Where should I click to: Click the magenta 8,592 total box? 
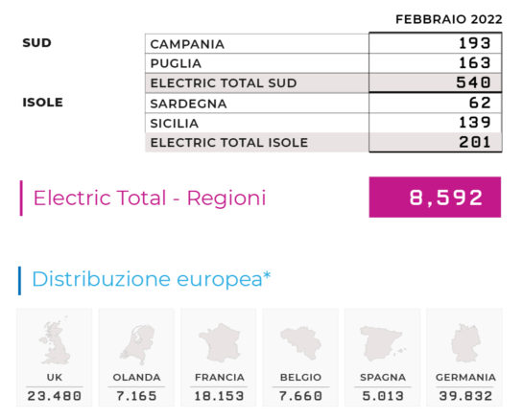tap(435, 198)
